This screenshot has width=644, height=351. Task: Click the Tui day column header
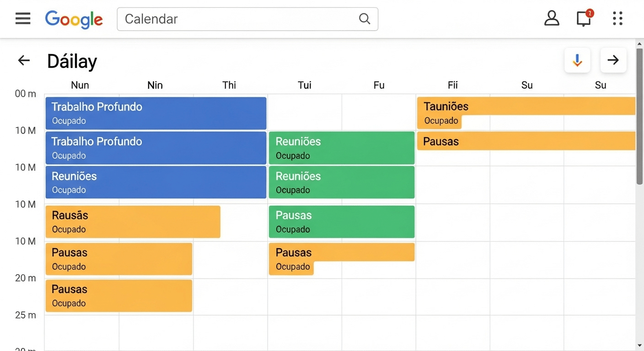pos(305,85)
